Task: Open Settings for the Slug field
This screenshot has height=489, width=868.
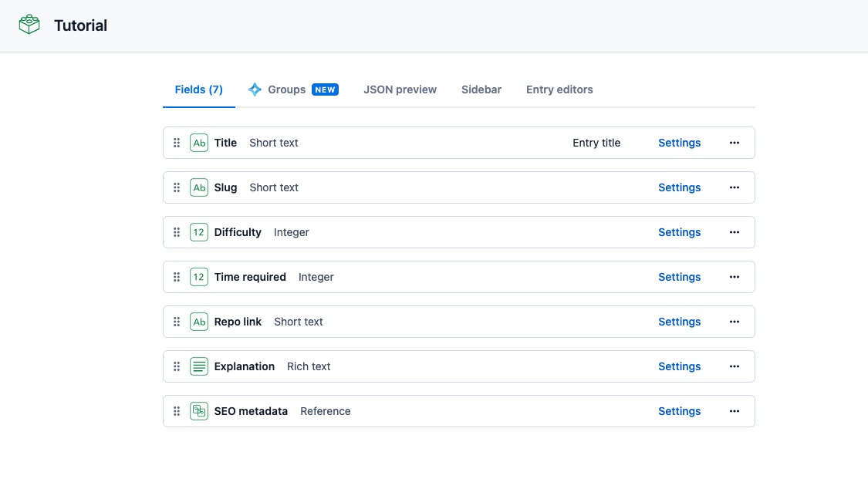Action: (679, 187)
